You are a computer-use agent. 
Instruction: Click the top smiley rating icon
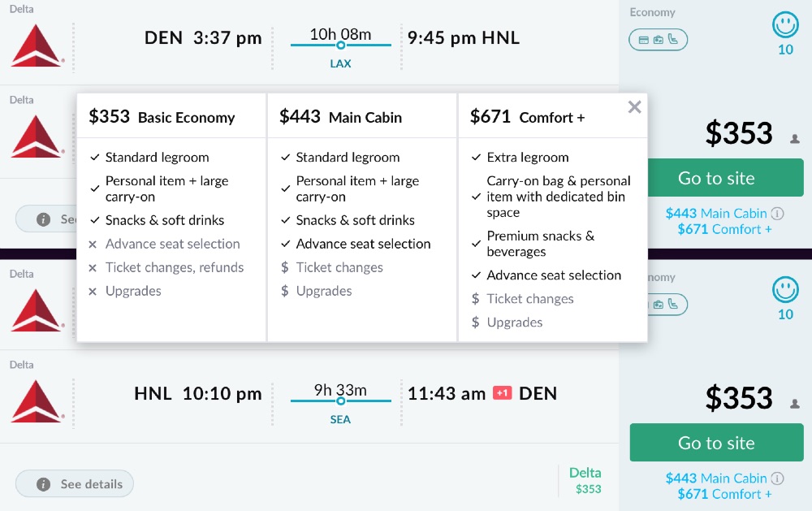pyautogui.click(x=785, y=25)
